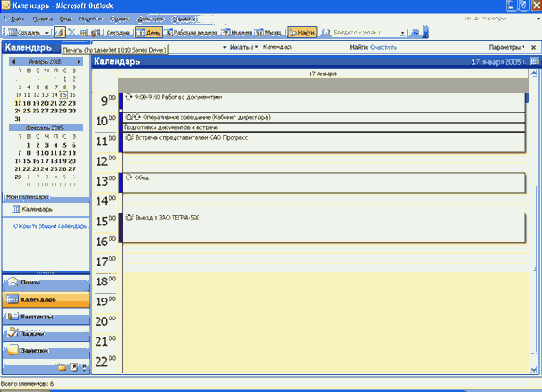The image size is (542, 392).
Task: Close the find bar with X
Action: pyautogui.click(x=533, y=47)
